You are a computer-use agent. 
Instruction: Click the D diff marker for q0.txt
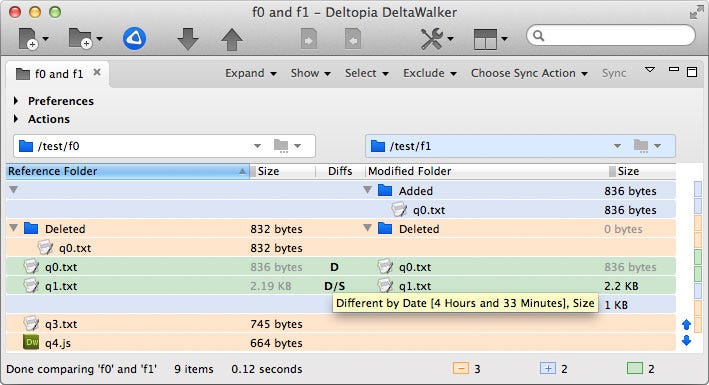[x=334, y=267]
